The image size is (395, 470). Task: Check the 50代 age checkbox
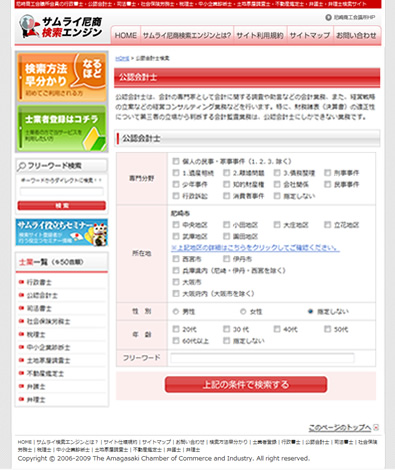click(328, 329)
